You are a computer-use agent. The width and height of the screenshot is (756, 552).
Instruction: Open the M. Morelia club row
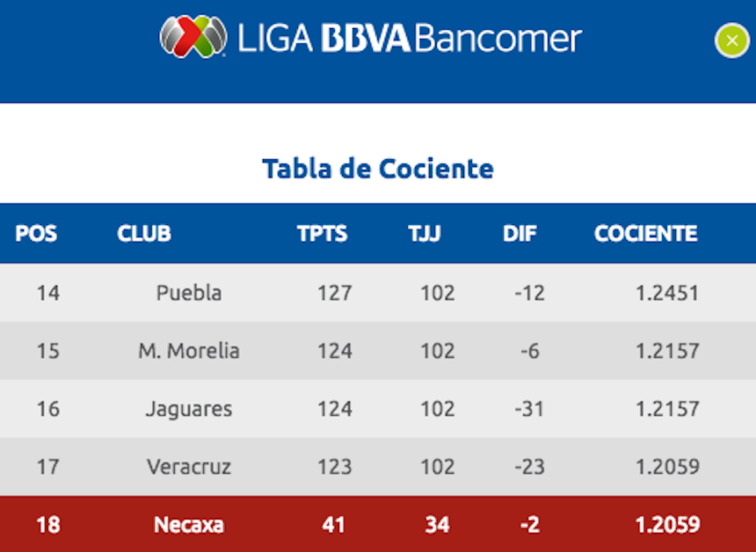[x=189, y=351]
